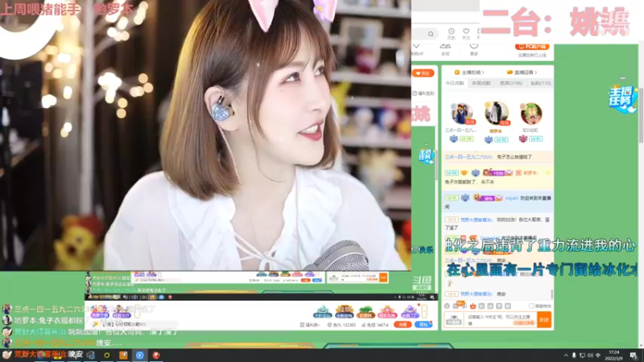Toggle the 屏蔽特效 checkbox above chat input
Image resolution: width=644 pixels, height=362 pixels.
coord(531,306)
